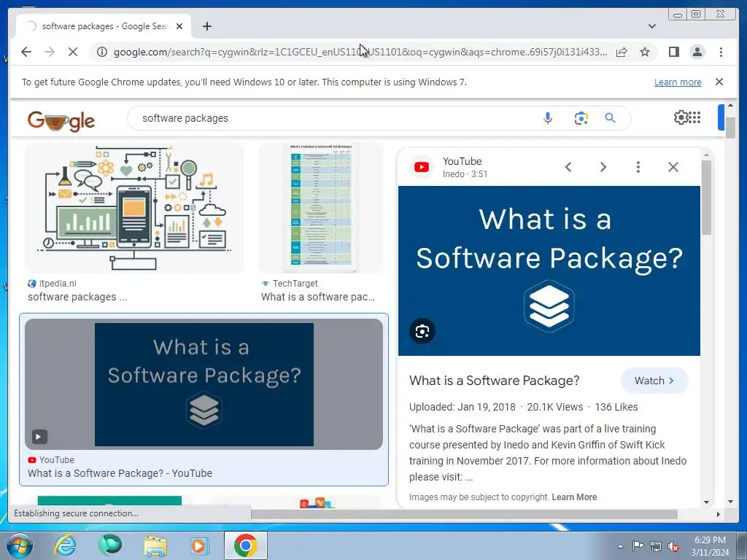This screenshot has width=747, height=560.
Task: Bookmark this tab with the star icon
Action: click(645, 52)
